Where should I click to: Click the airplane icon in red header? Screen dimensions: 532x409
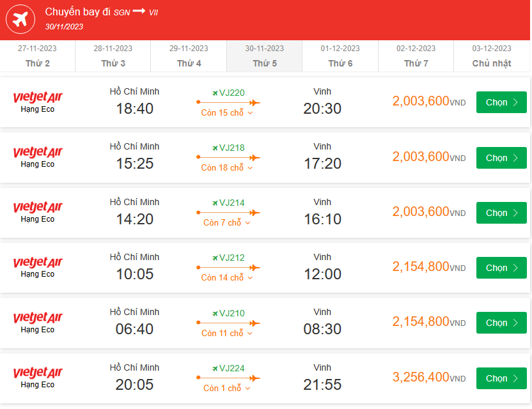(20, 20)
